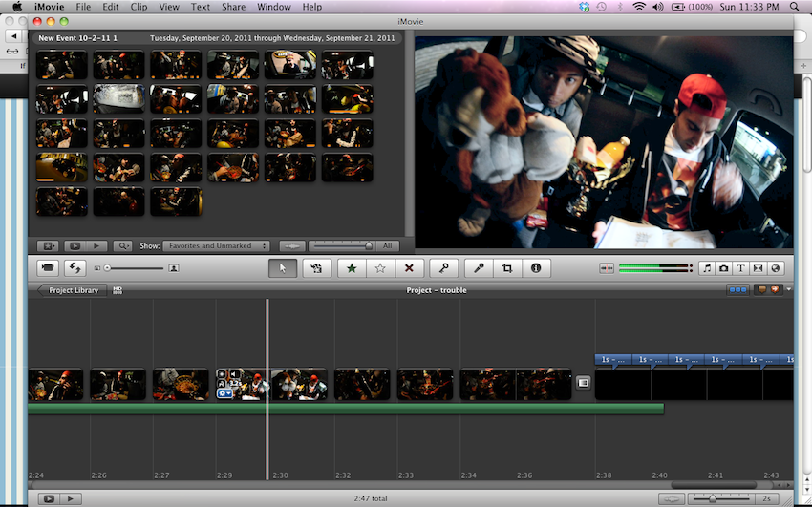Image resolution: width=812 pixels, height=507 pixels.
Task: Toggle the titles browser T button
Action: pos(741,268)
